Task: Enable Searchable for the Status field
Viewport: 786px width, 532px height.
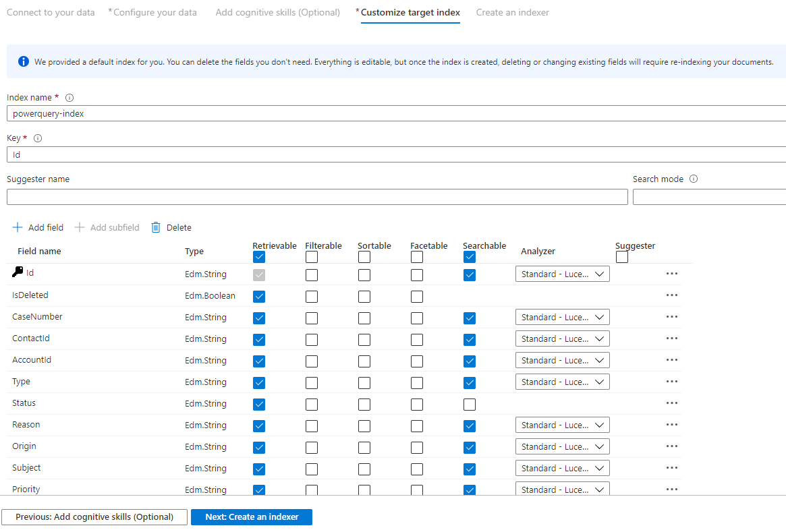Action: 470,405
